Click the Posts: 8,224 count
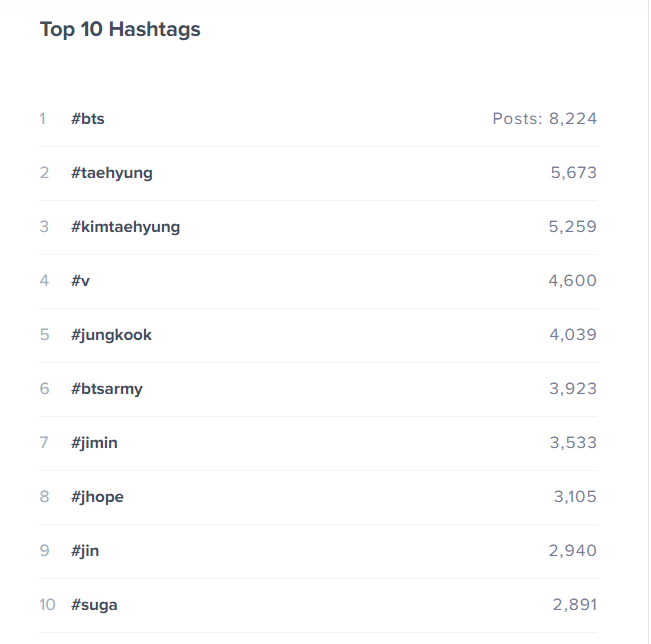Viewport: 651px width, 644px height. click(x=545, y=119)
